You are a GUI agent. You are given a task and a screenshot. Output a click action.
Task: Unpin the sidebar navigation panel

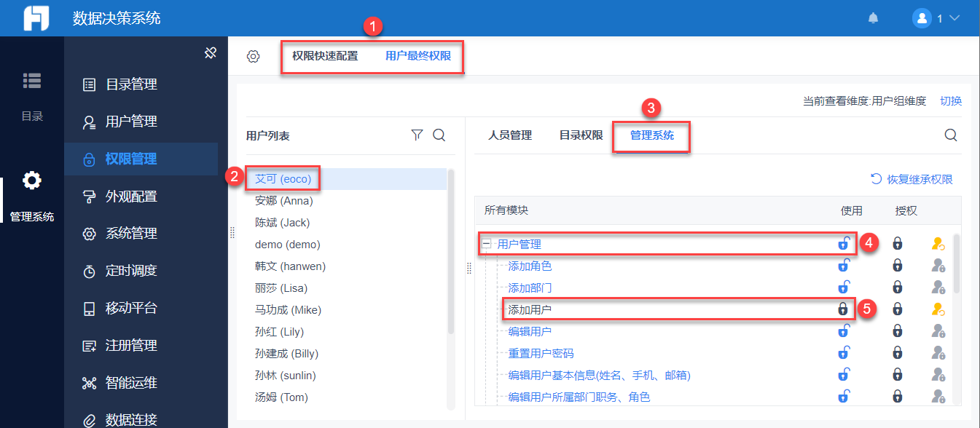point(211,52)
